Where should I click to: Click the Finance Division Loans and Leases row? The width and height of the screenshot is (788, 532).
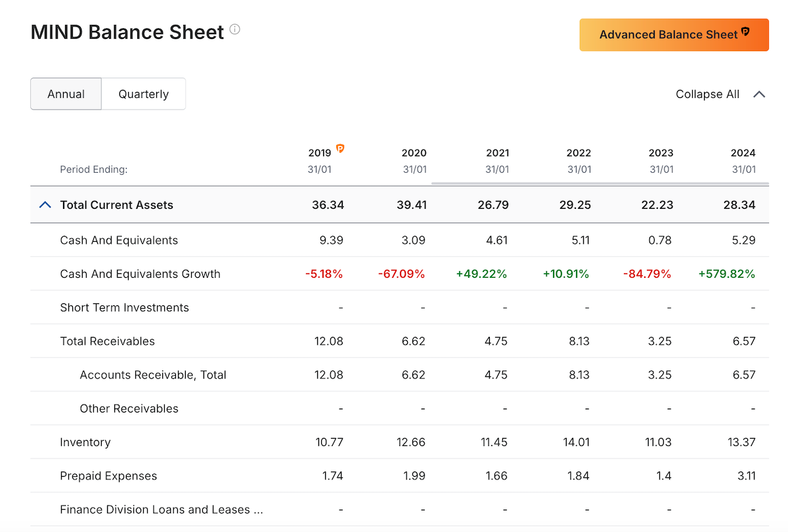[161, 510]
